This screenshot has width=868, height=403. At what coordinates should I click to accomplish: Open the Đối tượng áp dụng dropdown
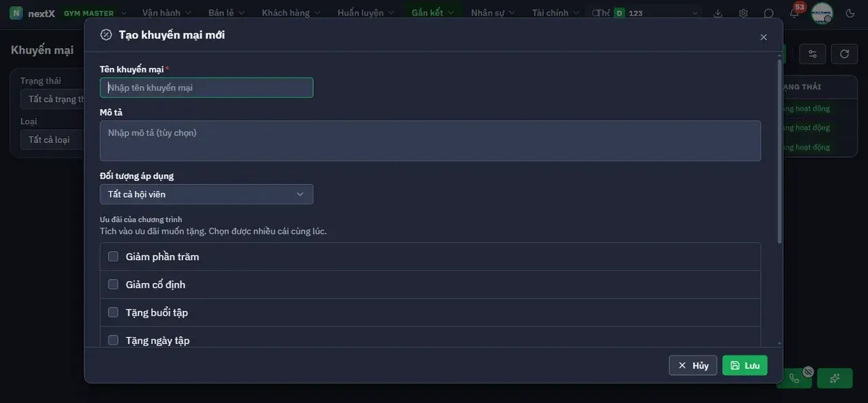206,194
